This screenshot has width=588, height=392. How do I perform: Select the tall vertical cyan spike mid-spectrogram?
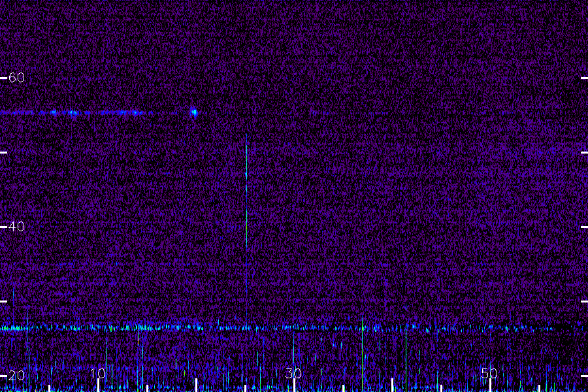[246, 191]
